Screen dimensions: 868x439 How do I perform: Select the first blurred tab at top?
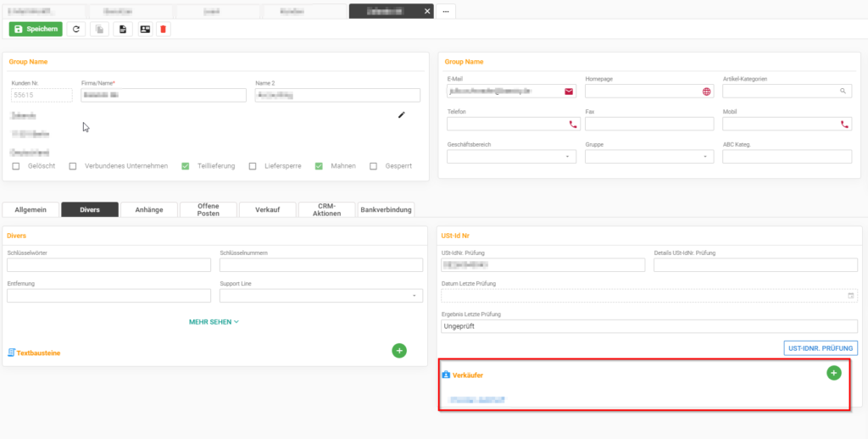coord(43,11)
